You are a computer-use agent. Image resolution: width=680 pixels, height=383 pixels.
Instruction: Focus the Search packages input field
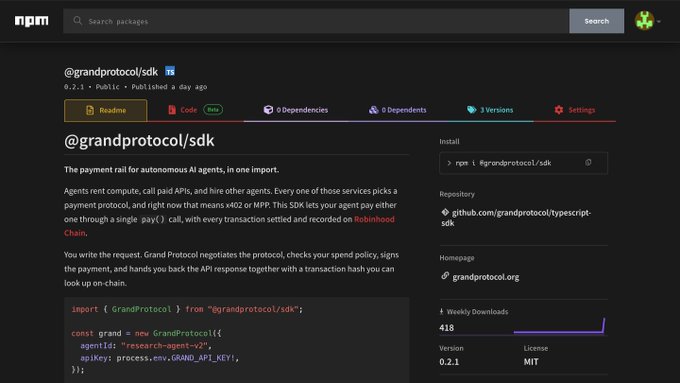316,21
